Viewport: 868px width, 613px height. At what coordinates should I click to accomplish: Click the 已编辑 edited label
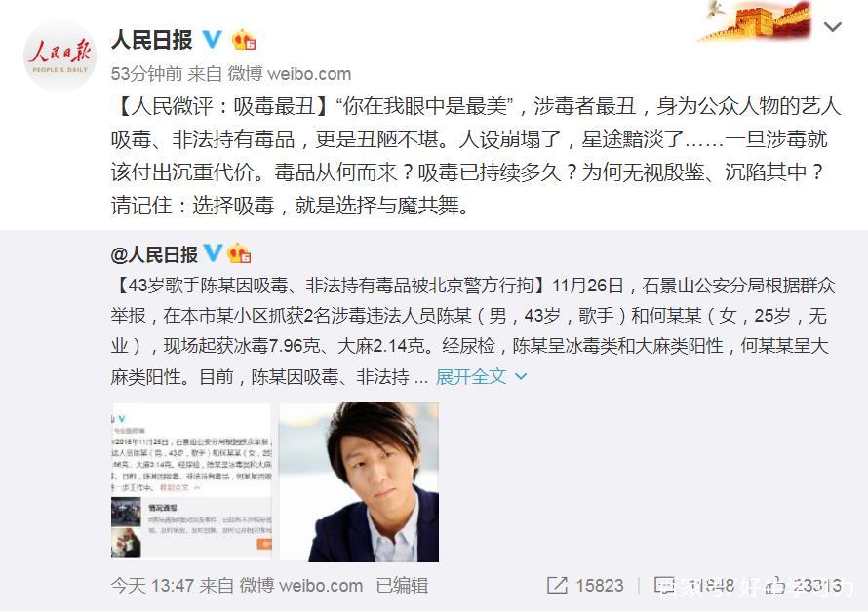point(402,586)
